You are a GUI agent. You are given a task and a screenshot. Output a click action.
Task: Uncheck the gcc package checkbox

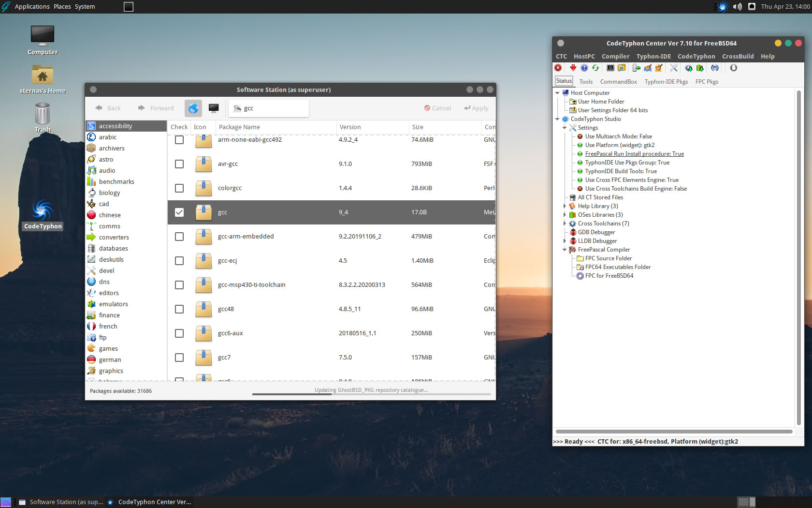(x=179, y=212)
